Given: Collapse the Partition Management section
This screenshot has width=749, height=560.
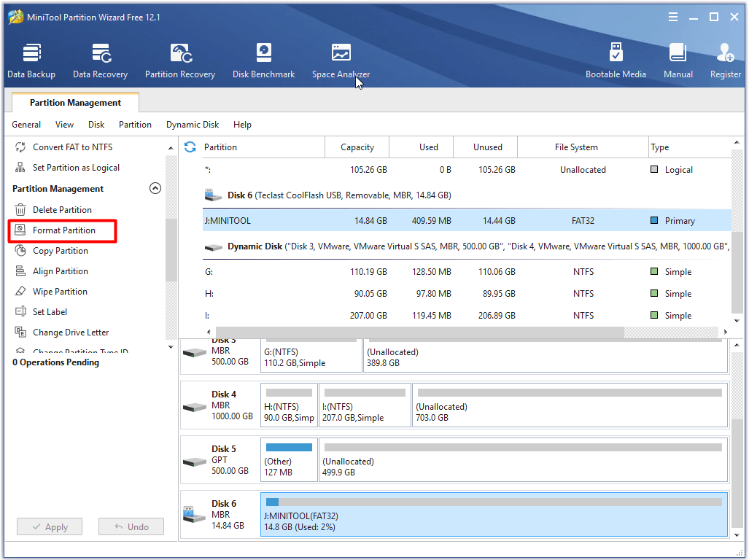Looking at the screenshot, I should point(155,188).
